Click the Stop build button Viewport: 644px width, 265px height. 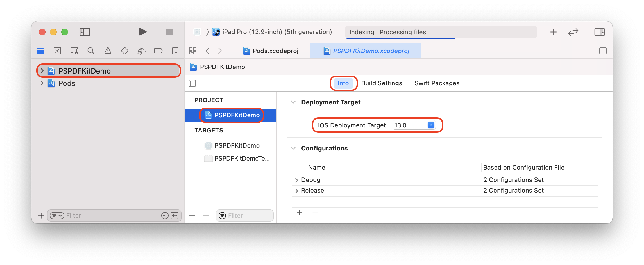169,32
